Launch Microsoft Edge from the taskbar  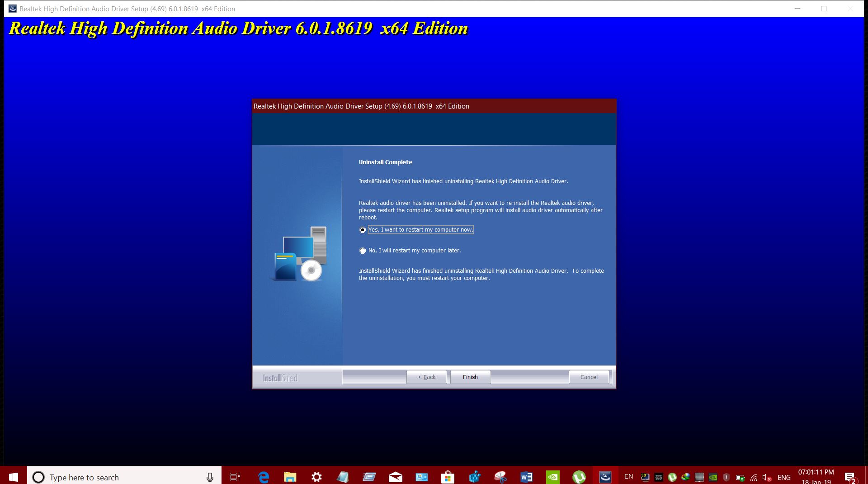click(x=264, y=477)
